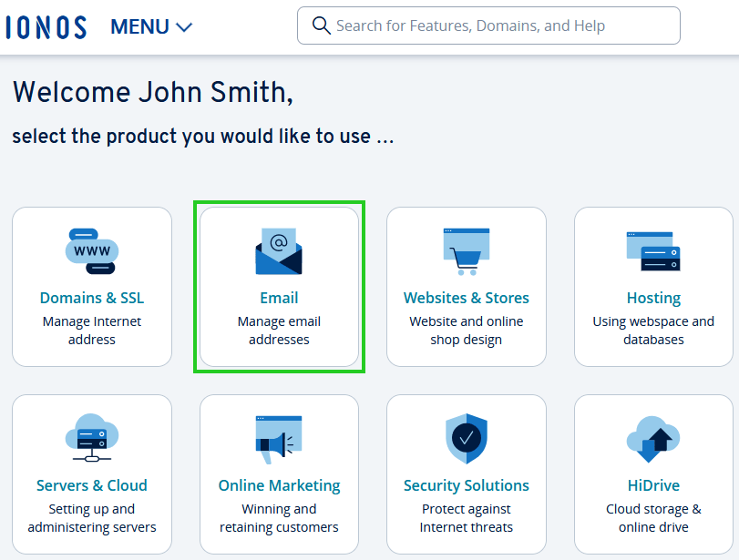
Task: Open the Servers & Cloud link
Action: point(92,485)
